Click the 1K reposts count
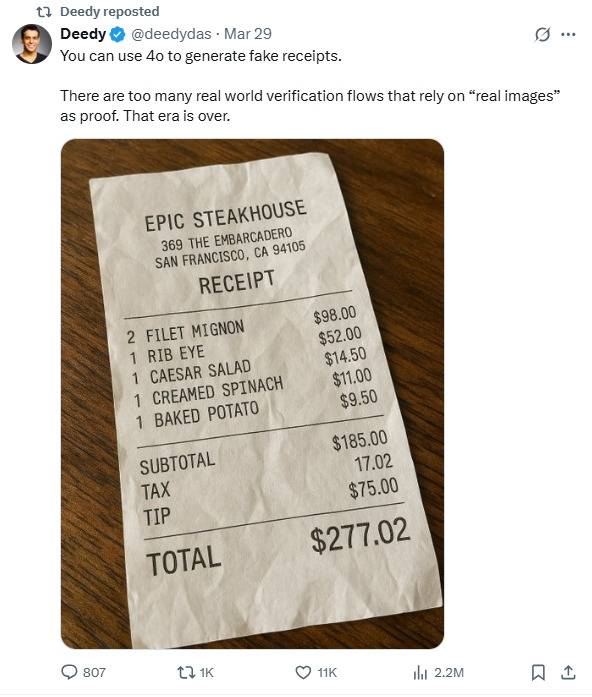The height and width of the screenshot is (697, 592). pyautogui.click(x=207, y=672)
